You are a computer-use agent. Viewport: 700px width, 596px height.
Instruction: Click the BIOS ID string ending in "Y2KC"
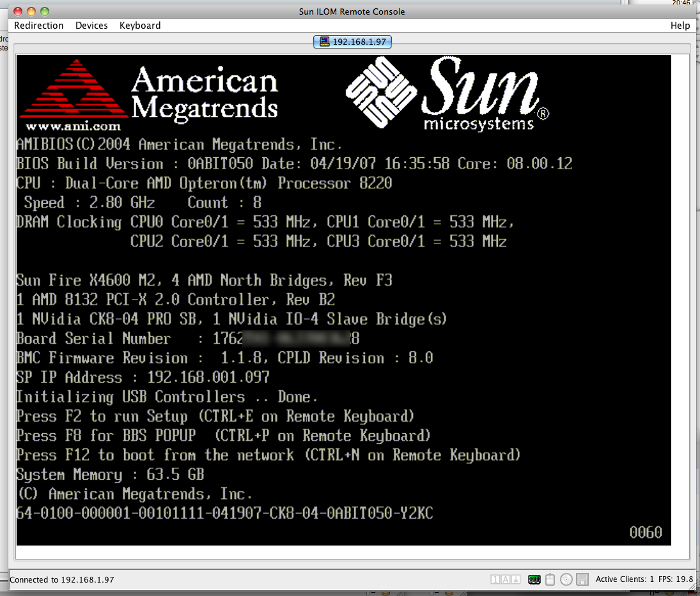point(224,513)
